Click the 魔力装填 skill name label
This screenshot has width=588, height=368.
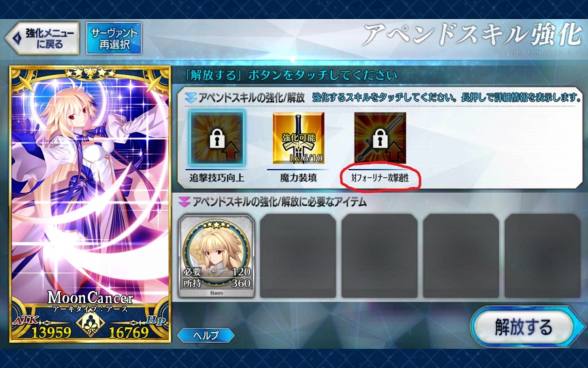(x=298, y=178)
